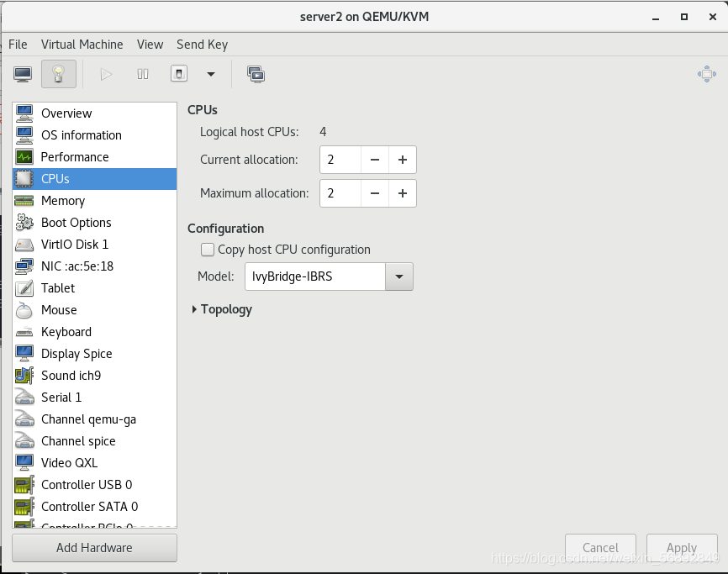Increase maximum CPU allocation
This screenshot has height=574, width=728.
click(x=403, y=193)
